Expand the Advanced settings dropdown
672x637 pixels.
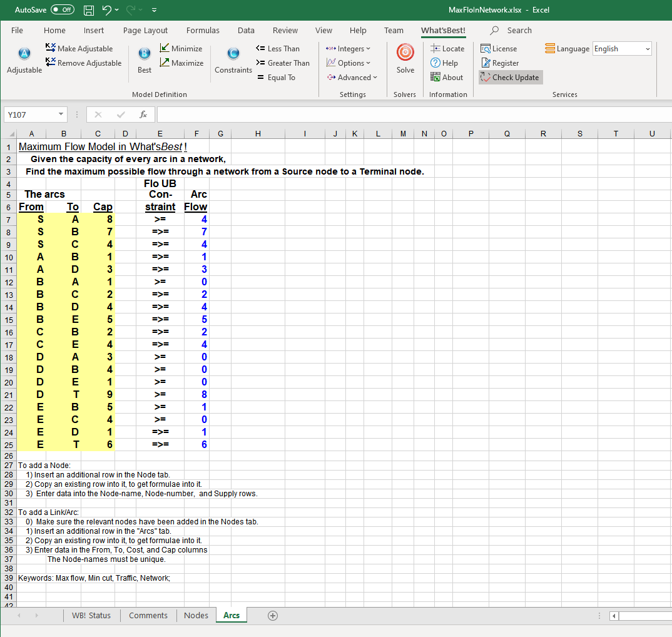[x=352, y=78]
